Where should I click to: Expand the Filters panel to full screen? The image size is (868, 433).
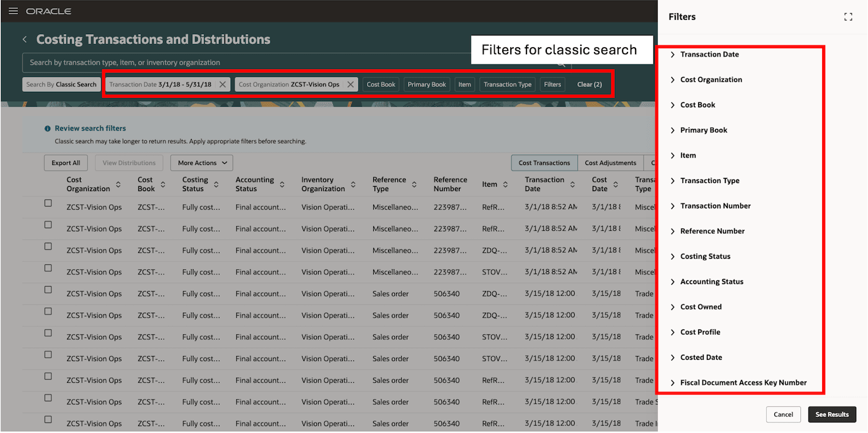click(x=848, y=17)
